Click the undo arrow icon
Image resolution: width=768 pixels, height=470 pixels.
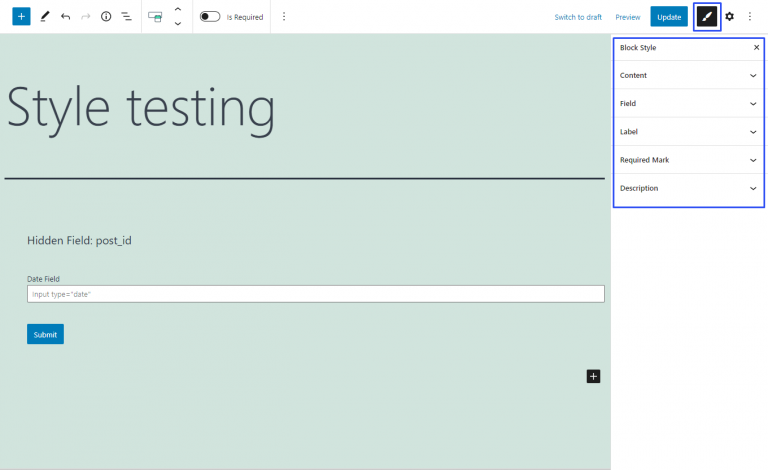65,17
